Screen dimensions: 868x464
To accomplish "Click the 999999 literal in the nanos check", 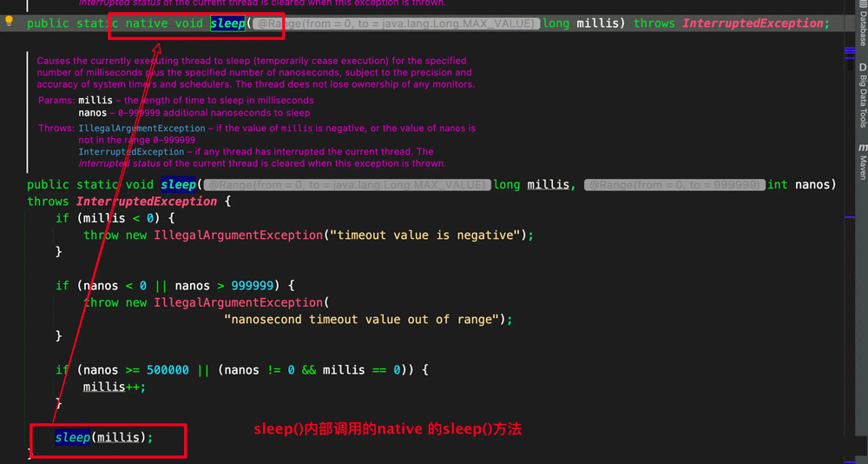I will click(x=252, y=286).
